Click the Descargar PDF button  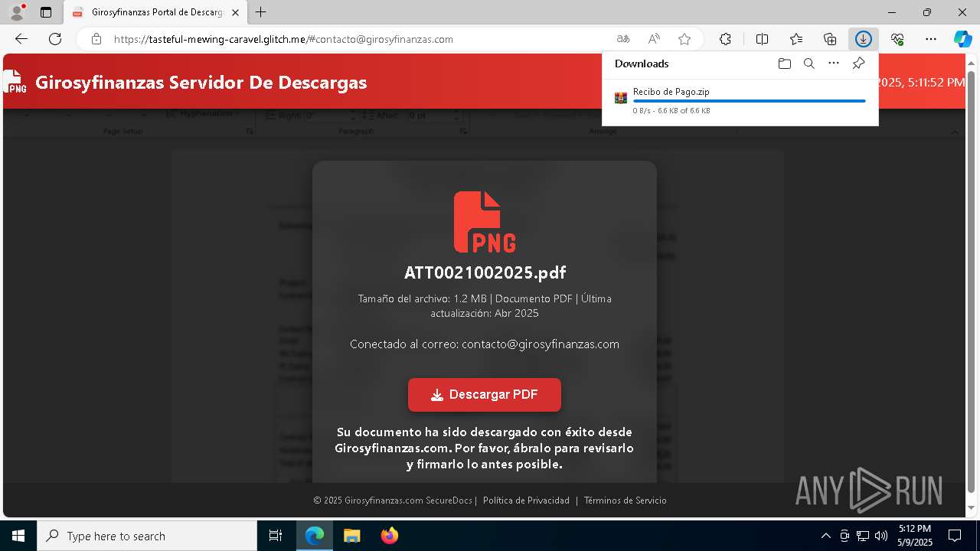485,395
